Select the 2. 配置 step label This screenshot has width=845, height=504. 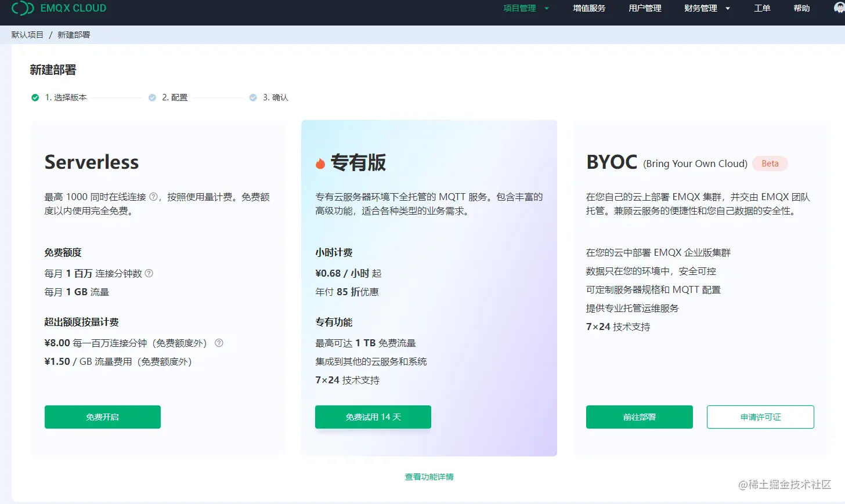tap(175, 97)
